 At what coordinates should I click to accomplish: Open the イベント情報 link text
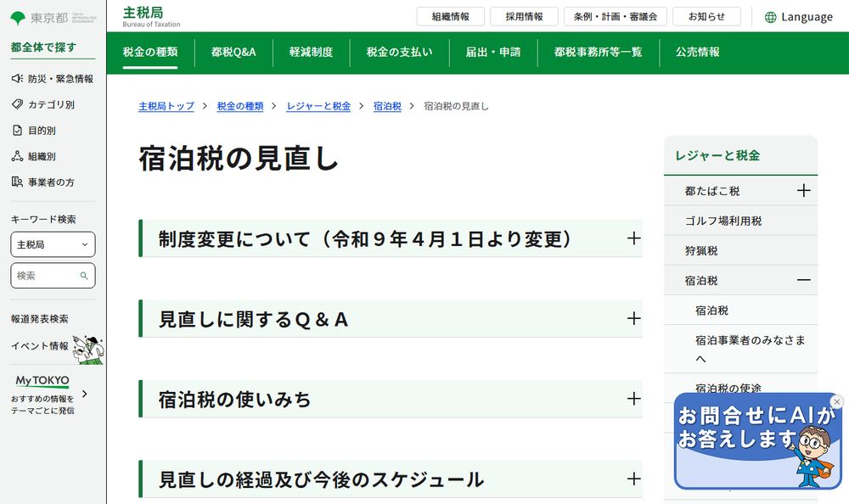click(x=40, y=346)
